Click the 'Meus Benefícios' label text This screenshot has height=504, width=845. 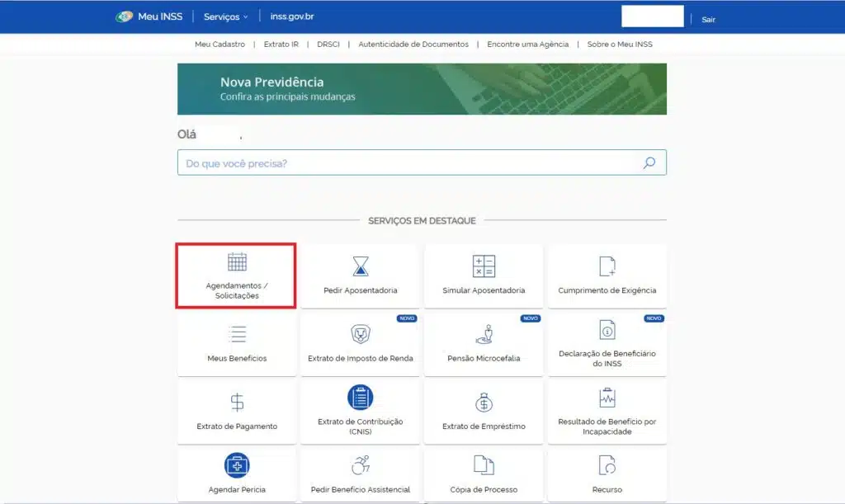pos(237,358)
